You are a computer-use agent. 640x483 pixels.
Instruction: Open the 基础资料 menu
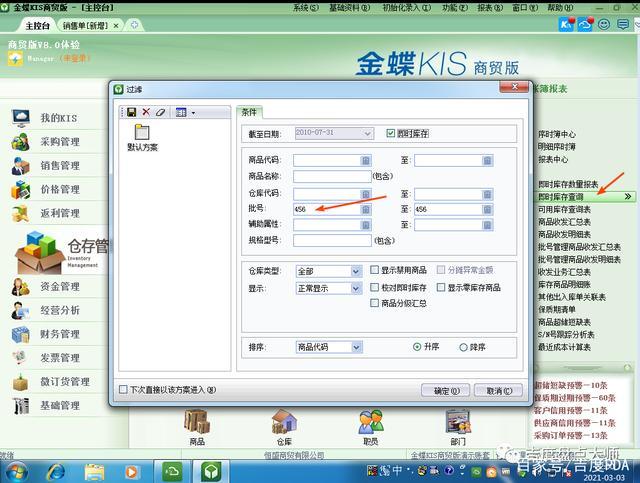350,8
